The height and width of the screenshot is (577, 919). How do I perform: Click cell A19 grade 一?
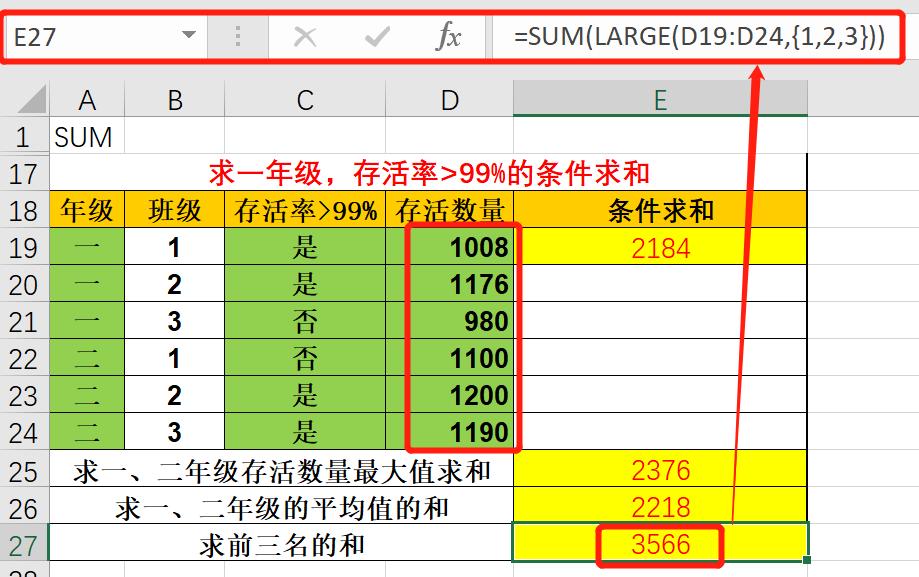pyautogui.click(x=87, y=247)
